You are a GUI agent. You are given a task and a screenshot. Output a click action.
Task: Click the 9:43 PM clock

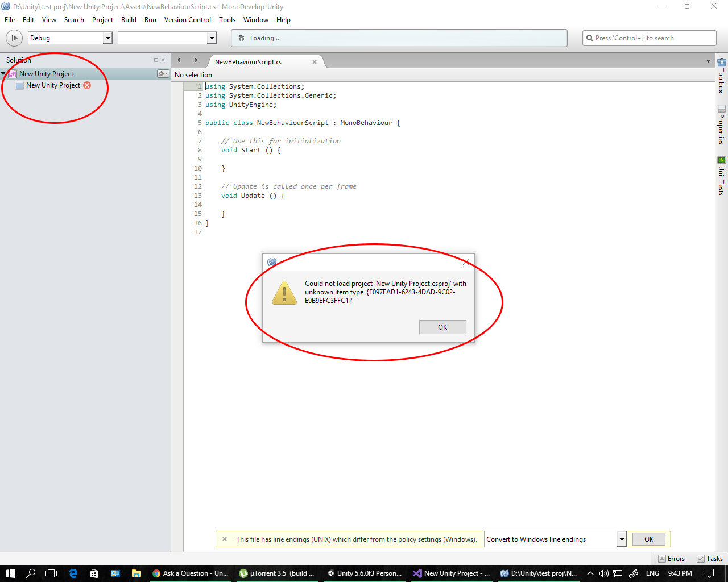pos(680,573)
